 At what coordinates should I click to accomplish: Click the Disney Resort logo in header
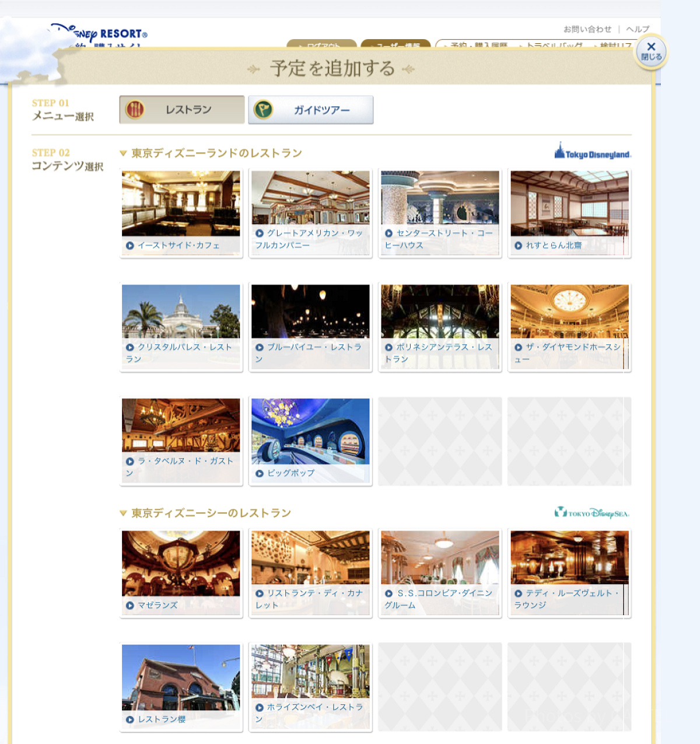(x=99, y=34)
